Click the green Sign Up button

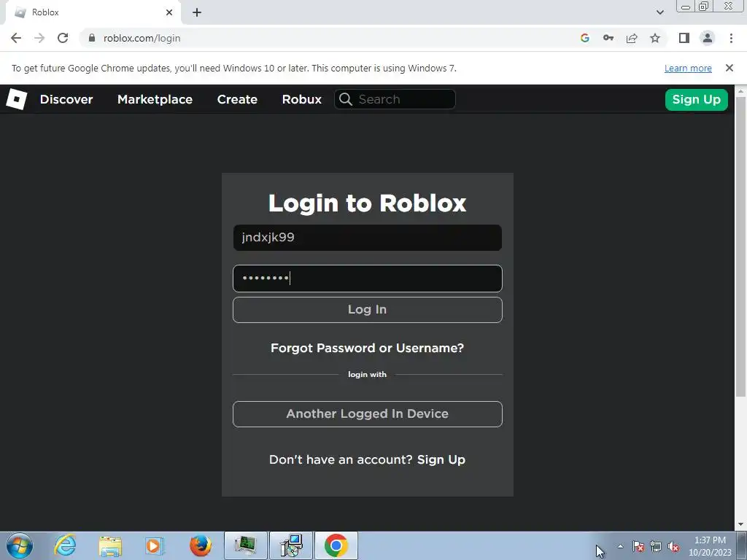697,99
